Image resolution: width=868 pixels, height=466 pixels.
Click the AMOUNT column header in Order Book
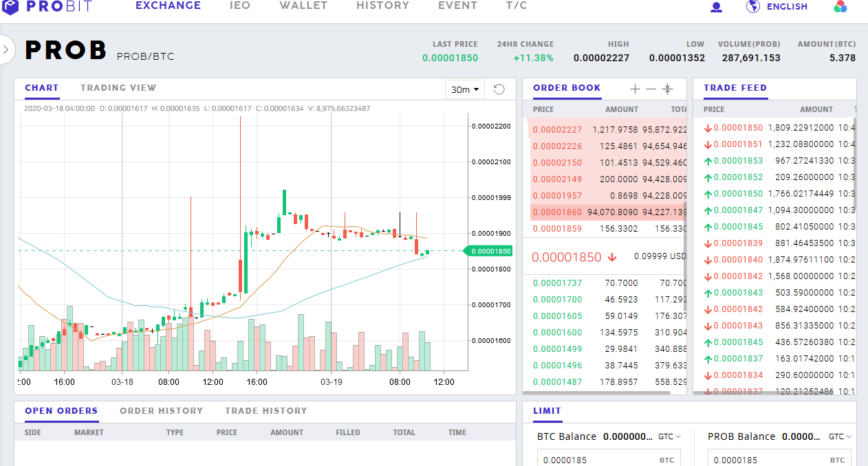(622, 109)
